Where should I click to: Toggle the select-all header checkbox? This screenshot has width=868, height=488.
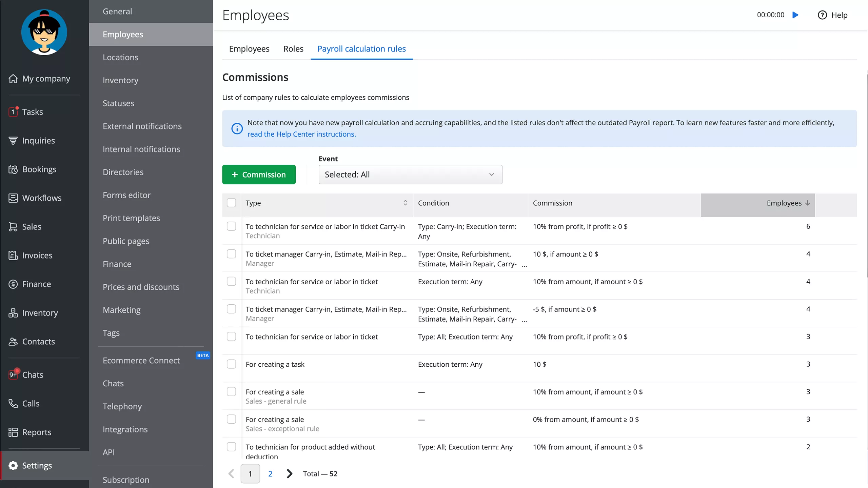pos(231,203)
